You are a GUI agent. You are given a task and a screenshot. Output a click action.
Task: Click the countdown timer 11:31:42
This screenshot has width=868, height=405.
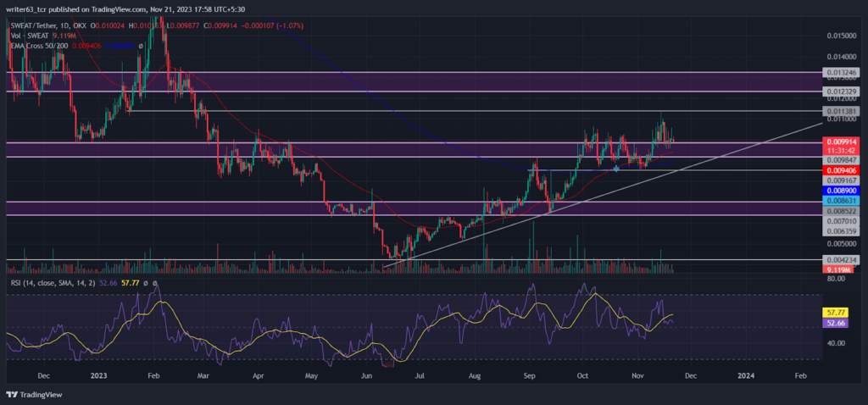[x=841, y=150]
